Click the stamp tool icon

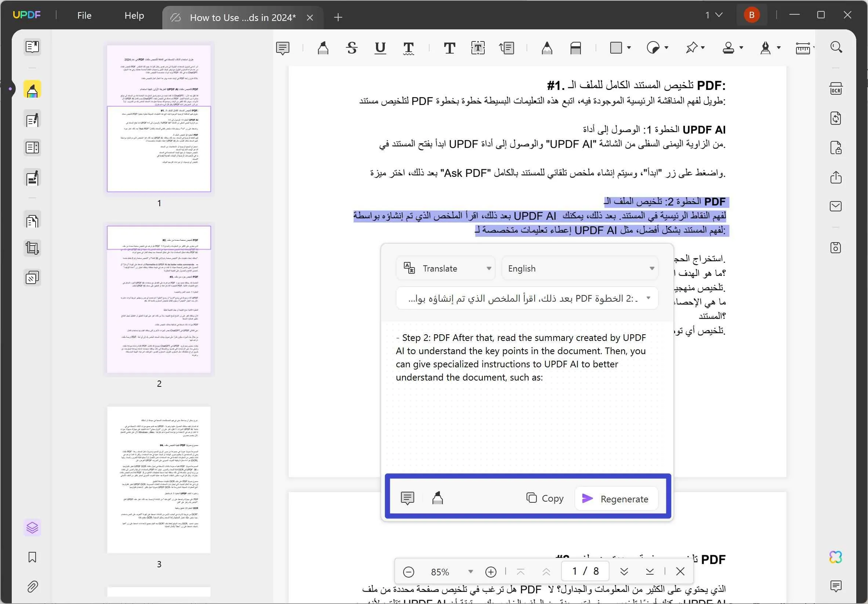tap(726, 47)
